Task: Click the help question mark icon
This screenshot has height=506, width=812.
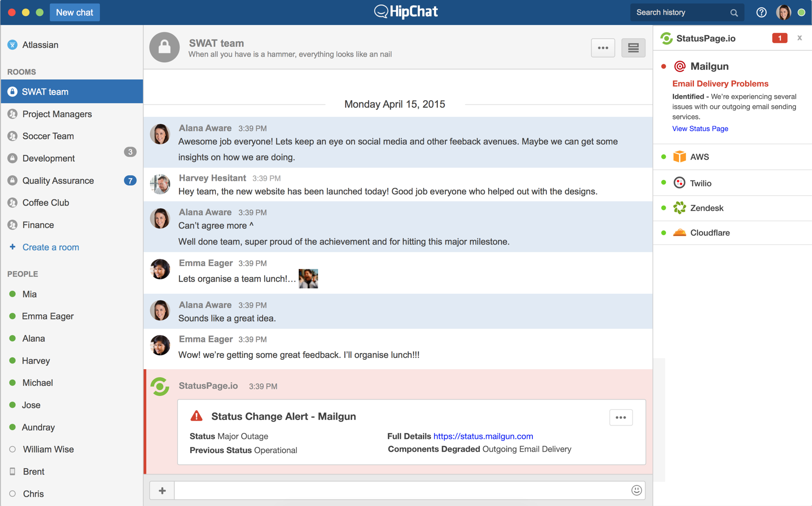Action: pyautogui.click(x=761, y=13)
